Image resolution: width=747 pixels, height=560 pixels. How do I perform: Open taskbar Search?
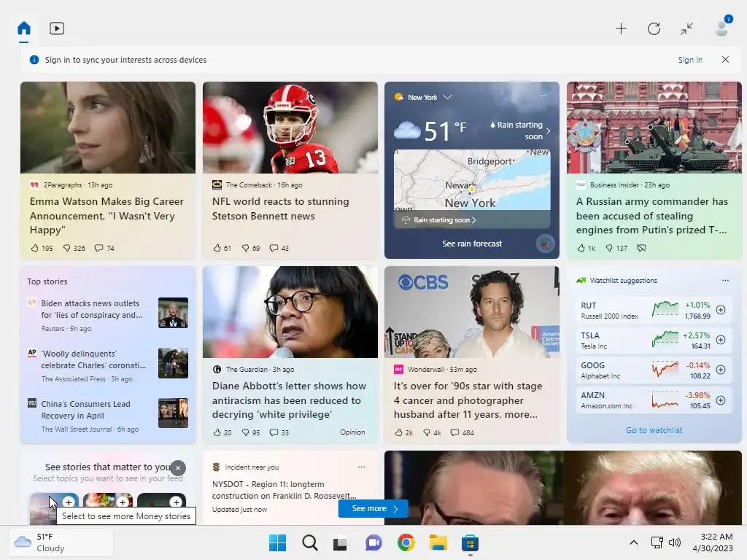coord(309,542)
